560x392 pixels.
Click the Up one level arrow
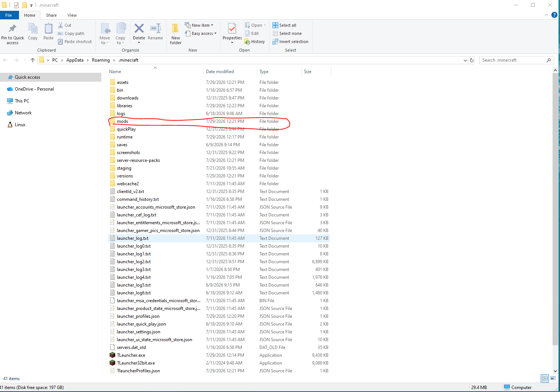[33, 60]
